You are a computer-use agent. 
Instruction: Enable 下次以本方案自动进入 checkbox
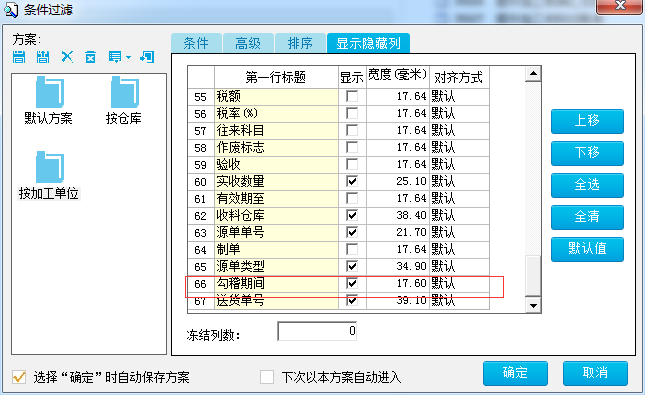pyautogui.click(x=267, y=377)
